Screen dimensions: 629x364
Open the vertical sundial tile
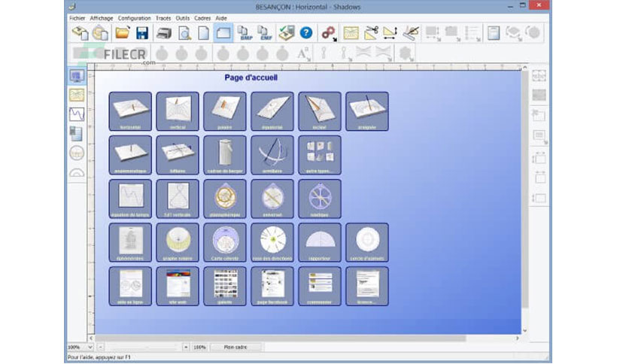pyautogui.click(x=178, y=111)
